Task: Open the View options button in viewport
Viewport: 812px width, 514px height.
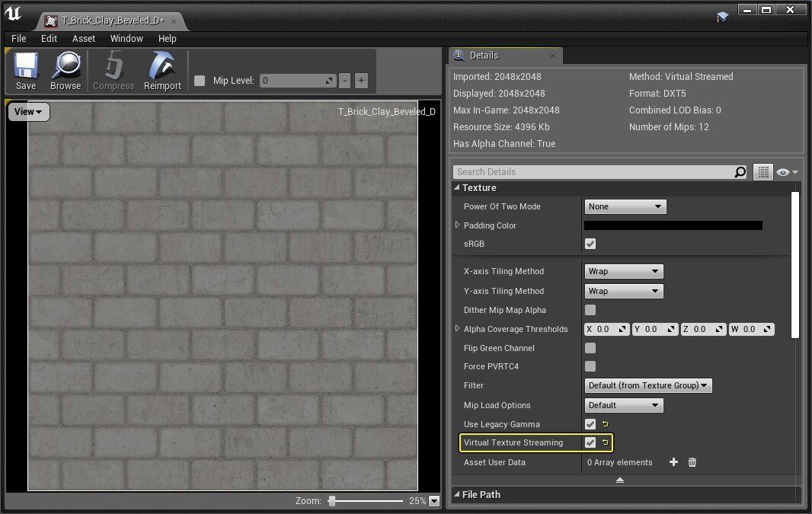Action: 27,112
